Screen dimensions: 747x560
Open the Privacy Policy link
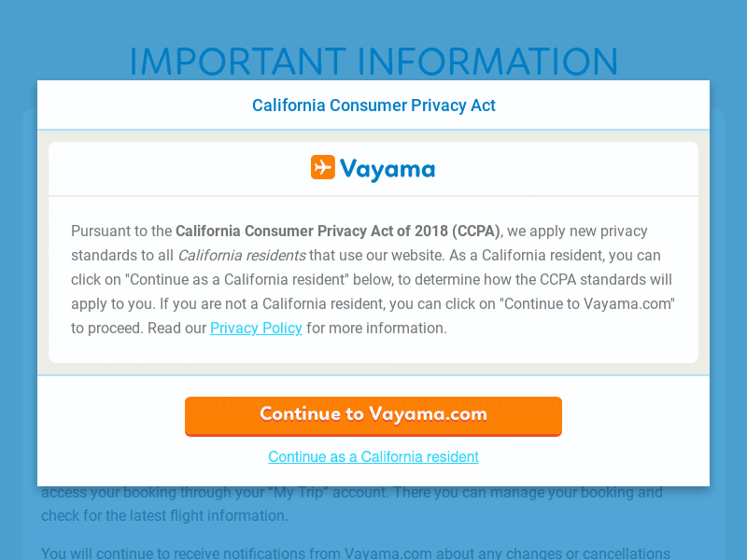pyautogui.click(x=256, y=328)
